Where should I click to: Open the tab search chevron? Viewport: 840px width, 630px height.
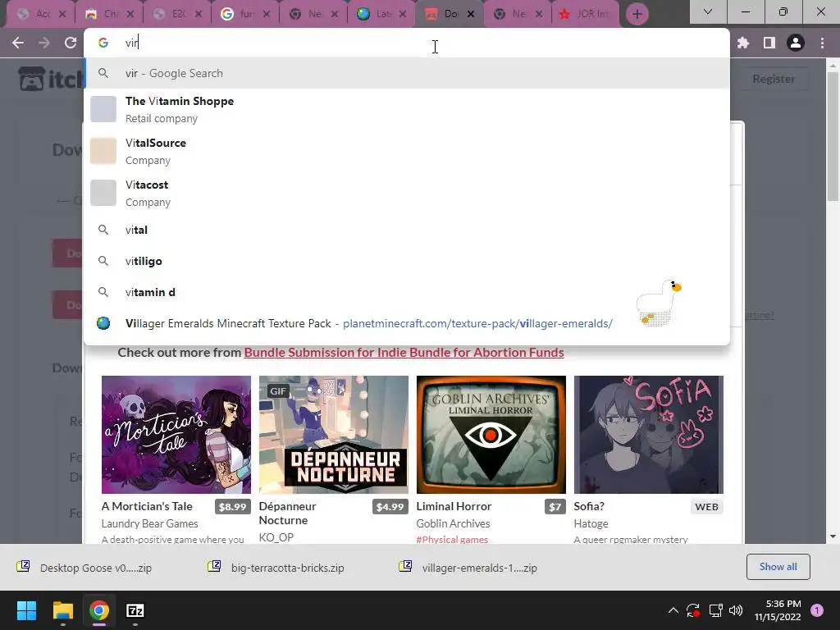click(x=708, y=11)
